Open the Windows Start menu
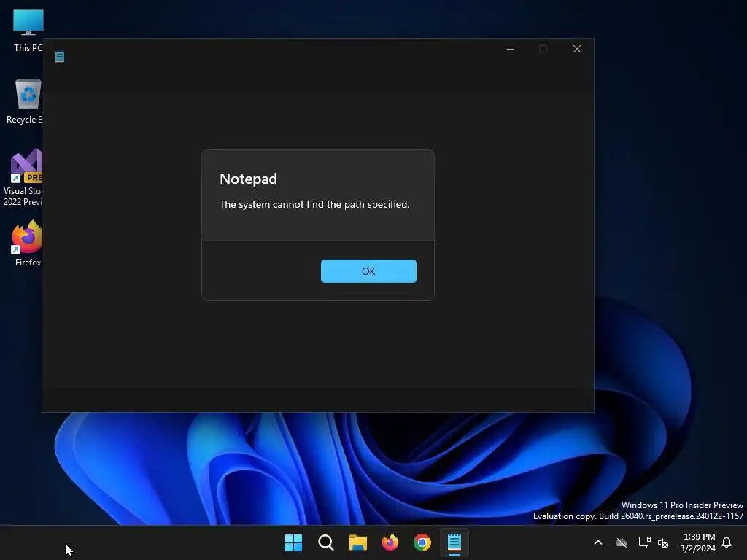Image resolution: width=747 pixels, height=560 pixels. click(x=293, y=542)
